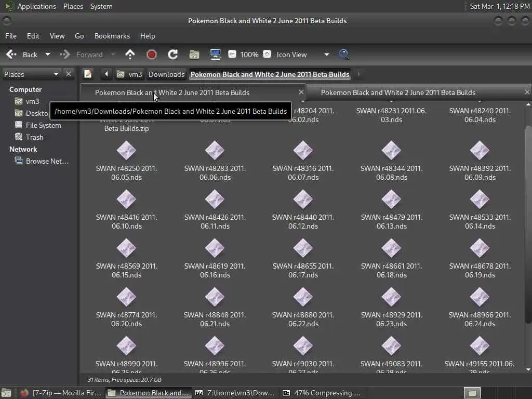Click the SWAN r48966 2011.06.24.nds file name
532x399 pixels.
[480, 320]
